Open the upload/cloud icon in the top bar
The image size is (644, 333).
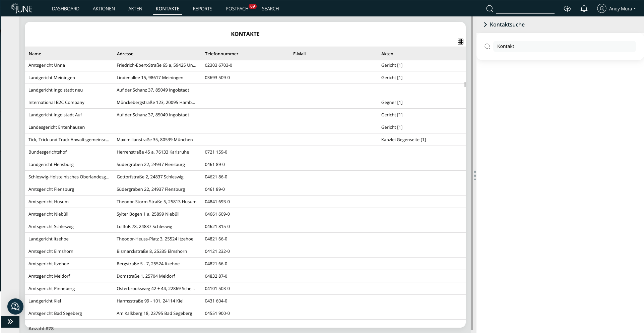567,9
